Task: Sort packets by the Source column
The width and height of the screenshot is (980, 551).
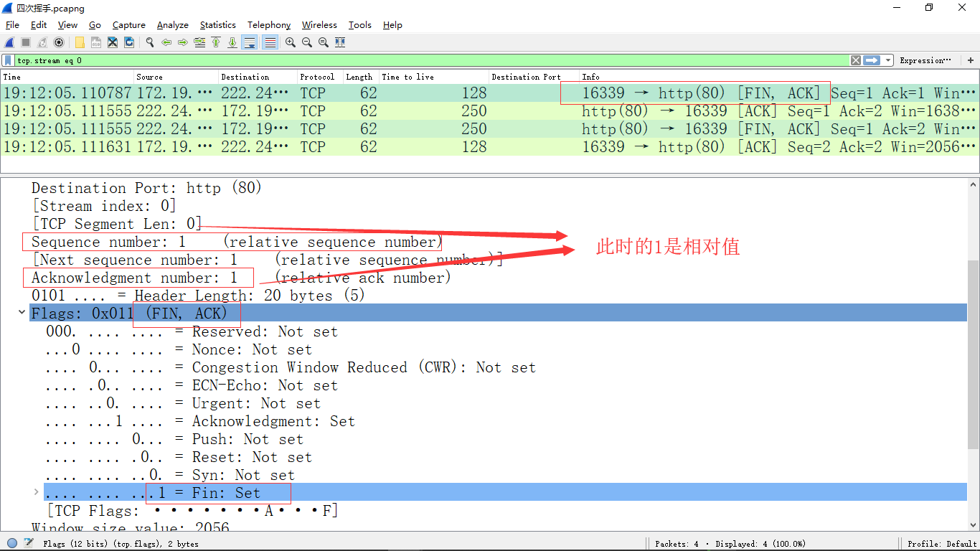Action: coord(176,77)
